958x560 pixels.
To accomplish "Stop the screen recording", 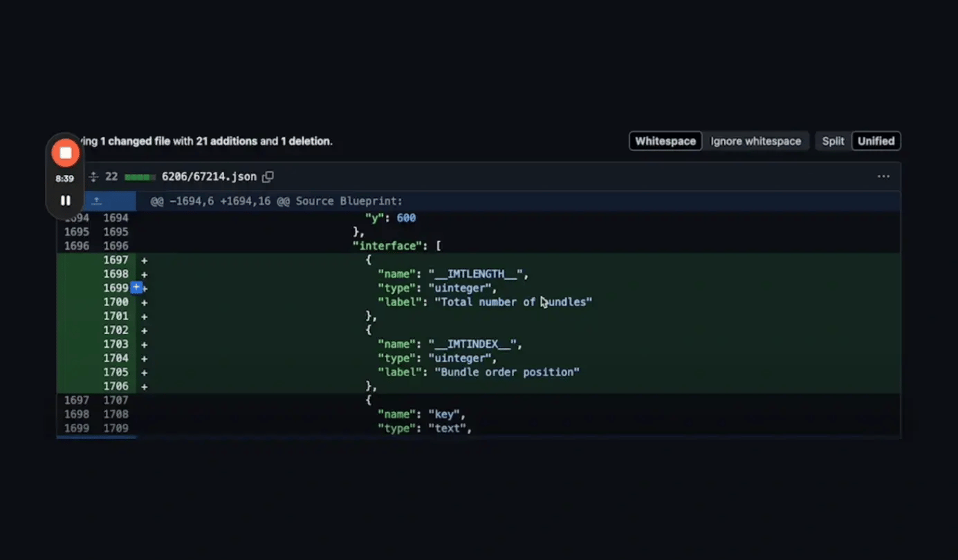I will point(65,152).
